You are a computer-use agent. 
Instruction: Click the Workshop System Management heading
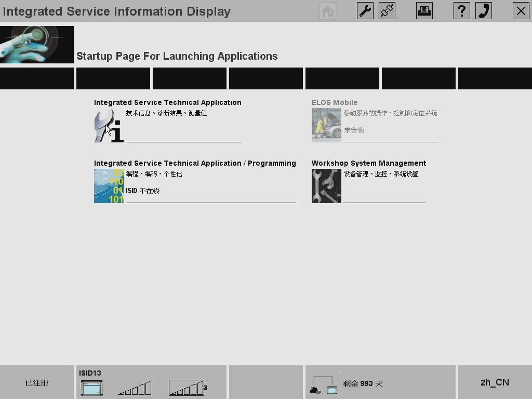(369, 163)
